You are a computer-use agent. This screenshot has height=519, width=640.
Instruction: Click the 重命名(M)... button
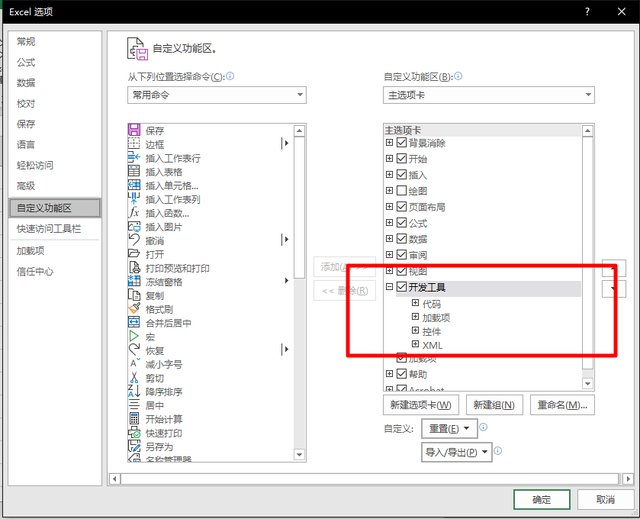pos(562,405)
